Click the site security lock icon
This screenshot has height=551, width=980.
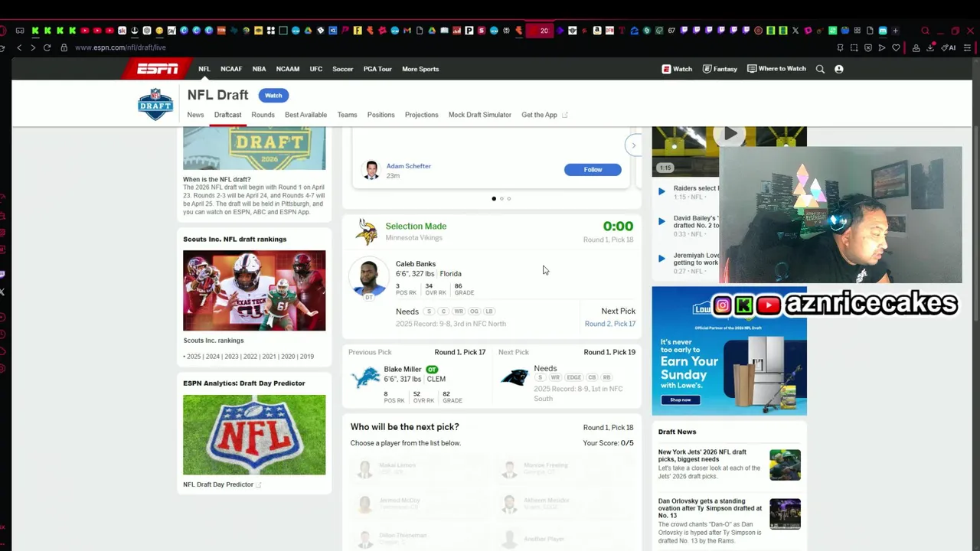(64, 47)
